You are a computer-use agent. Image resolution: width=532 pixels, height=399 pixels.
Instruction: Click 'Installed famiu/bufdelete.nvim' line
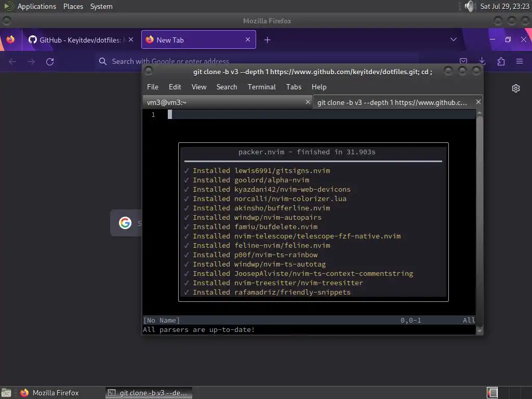[250, 227]
